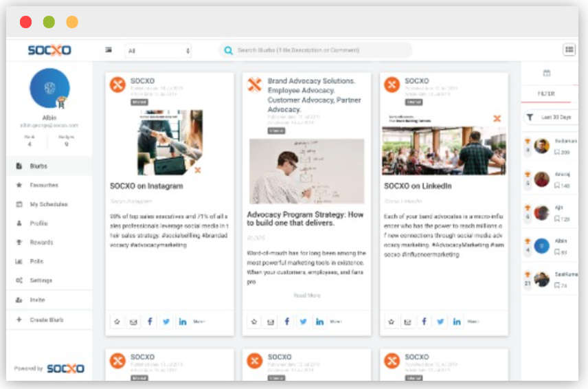Open Rewards in the sidebar
Image resolution: width=588 pixels, height=389 pixels.
pyautogui.click(x=49, y=243)
